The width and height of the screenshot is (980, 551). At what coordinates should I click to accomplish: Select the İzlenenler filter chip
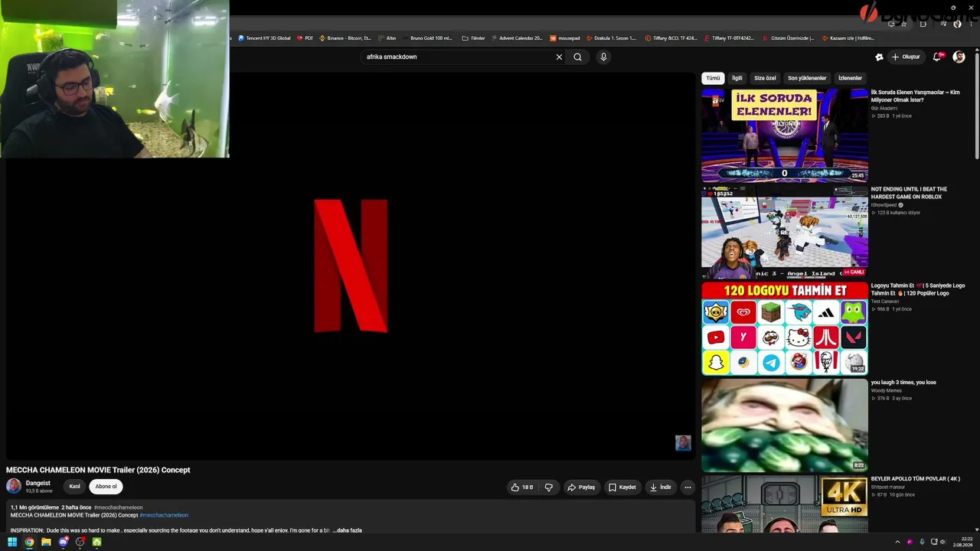(850, 78)
